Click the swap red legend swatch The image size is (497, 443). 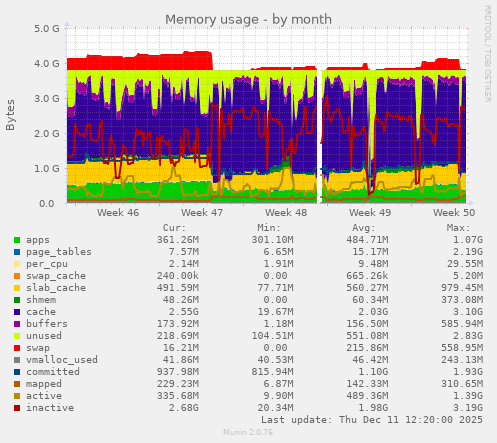17,348
